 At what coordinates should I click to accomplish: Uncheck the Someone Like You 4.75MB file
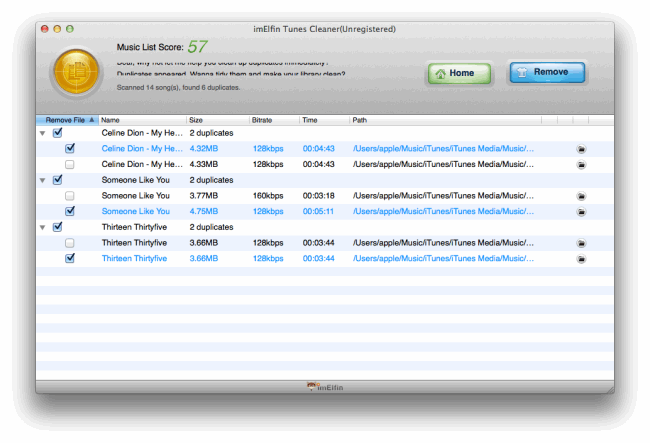click(x=70, y=211)
